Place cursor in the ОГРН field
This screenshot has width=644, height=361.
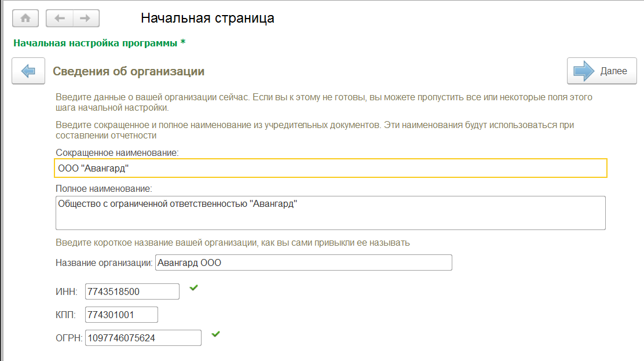point(143,338)
